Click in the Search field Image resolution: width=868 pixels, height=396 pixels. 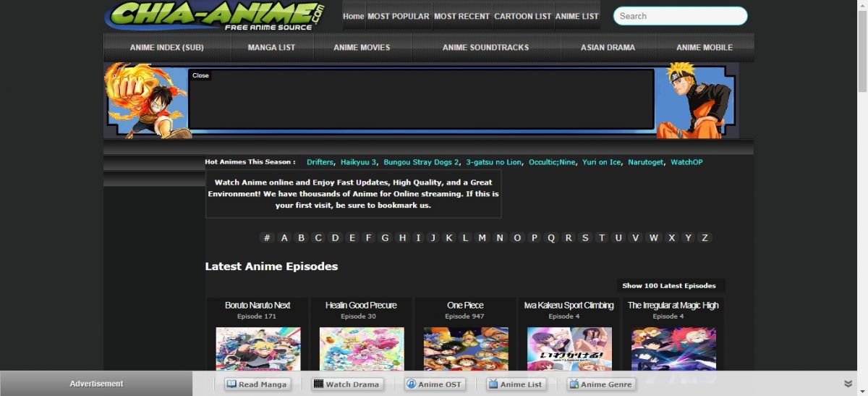click(680, 16)
